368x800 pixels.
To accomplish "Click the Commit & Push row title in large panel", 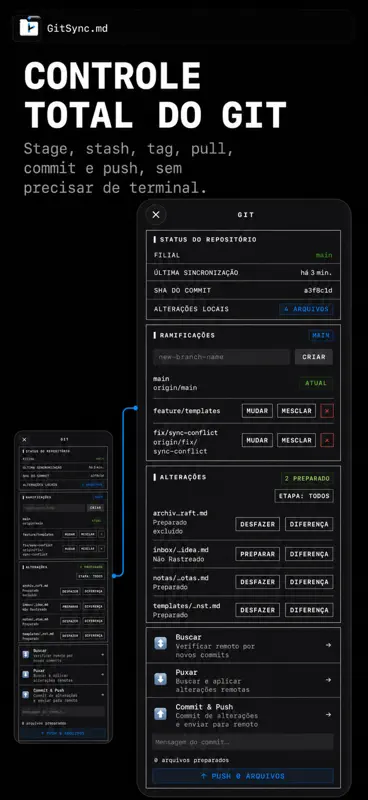I will tap(204, 707).
